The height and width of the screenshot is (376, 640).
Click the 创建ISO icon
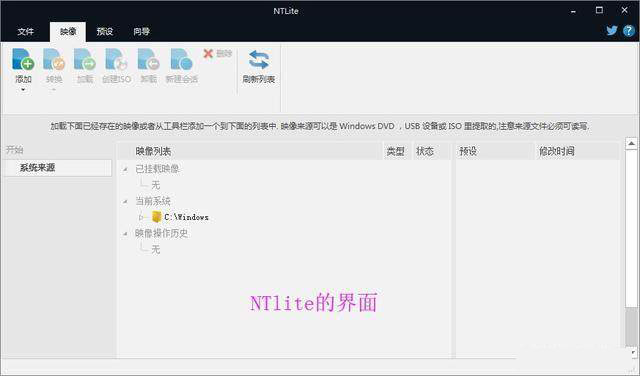click(x=116, y=60)
